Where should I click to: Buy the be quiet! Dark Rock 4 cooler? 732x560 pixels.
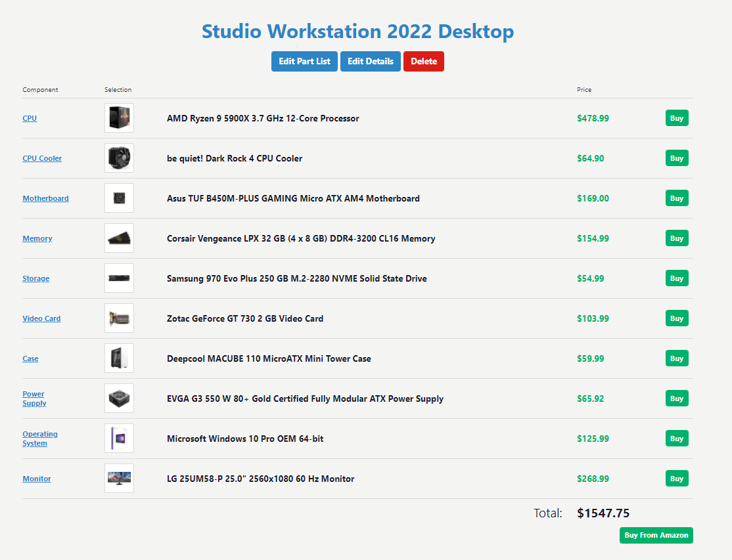coord(677,158)
